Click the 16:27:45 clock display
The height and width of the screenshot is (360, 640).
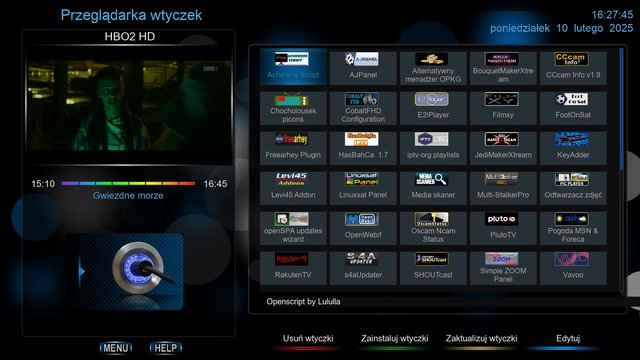pyautogui.click(x=612, y=15)
